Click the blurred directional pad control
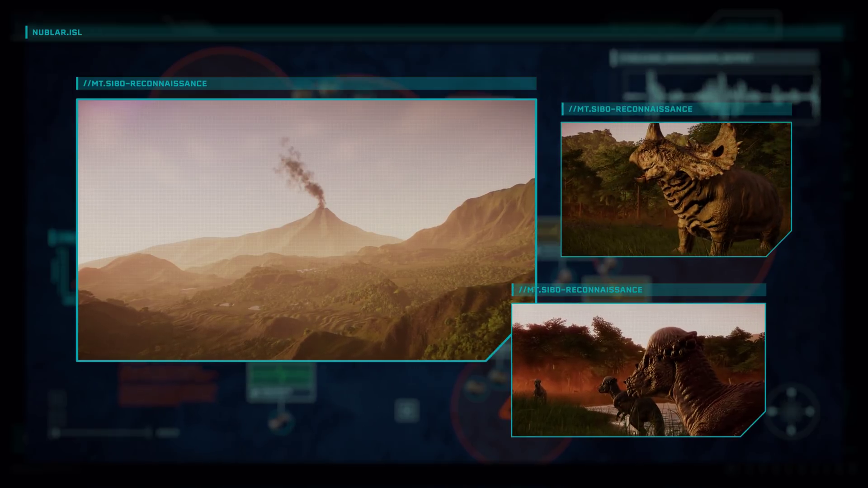This screenshot has width=868, height=488. click(x=791, y=412)
